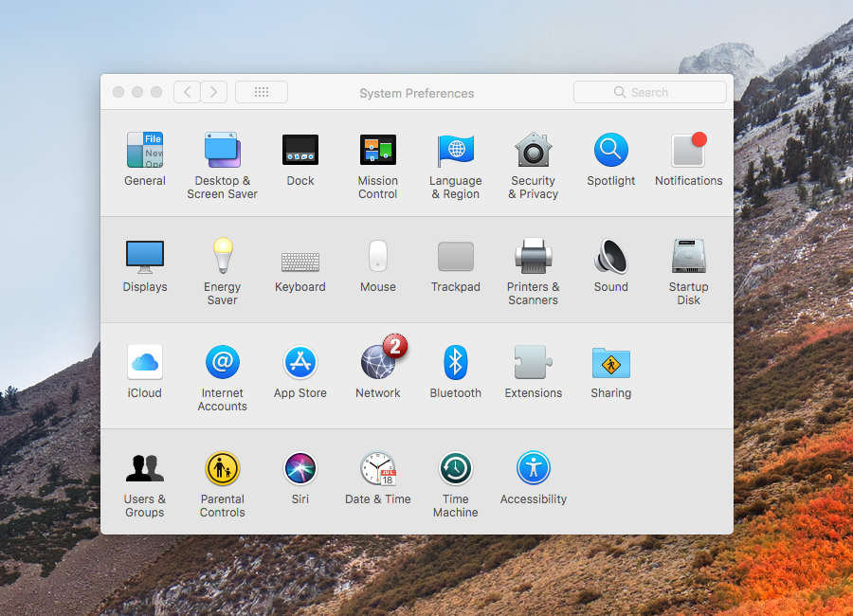Open Date & Time settings
The width and height of the screenshot is (853, 616).
378,468
